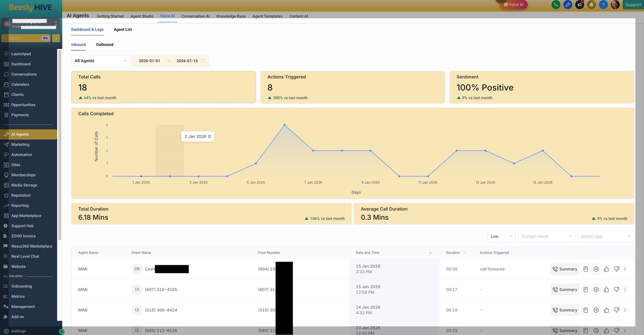
Task: Open the Live filter dropdown
Action: point(501,237)
